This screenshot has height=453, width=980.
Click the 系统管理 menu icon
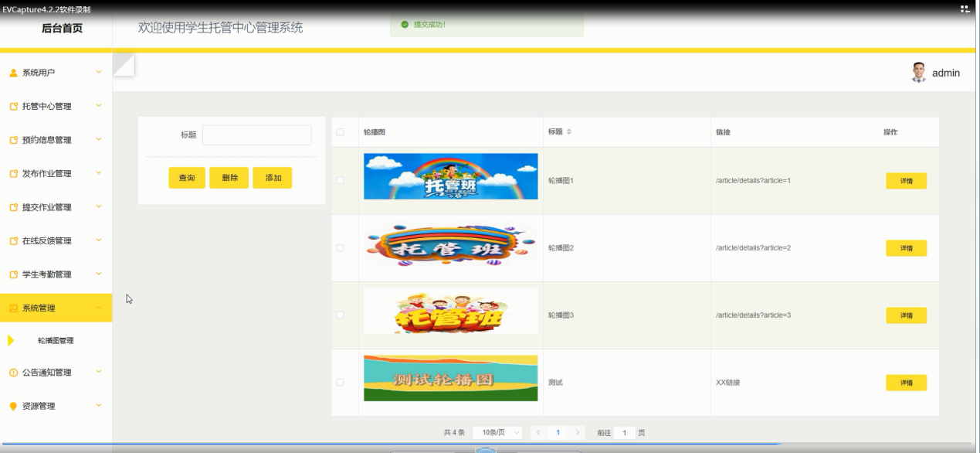13,308
